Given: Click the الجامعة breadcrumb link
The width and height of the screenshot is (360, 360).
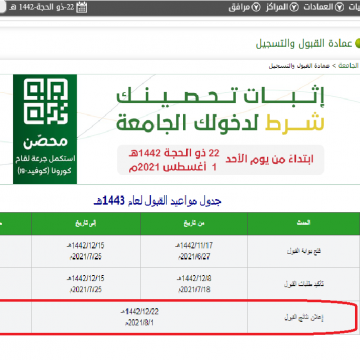Looking at the screenshot, I should [x=349, y=66].
